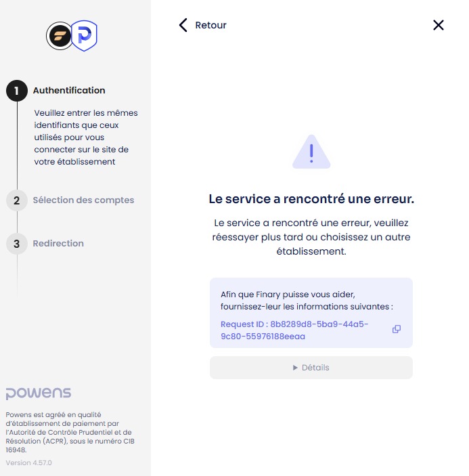The width and height of the screenshot is (469, 476).
Task: Click the step 2 number circle
Action: click(17, 200)
